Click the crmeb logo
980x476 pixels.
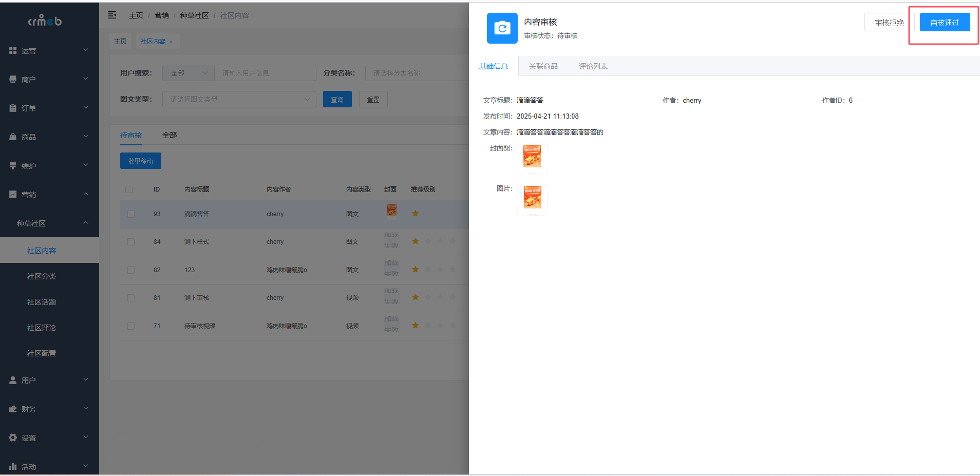[45, 21]
